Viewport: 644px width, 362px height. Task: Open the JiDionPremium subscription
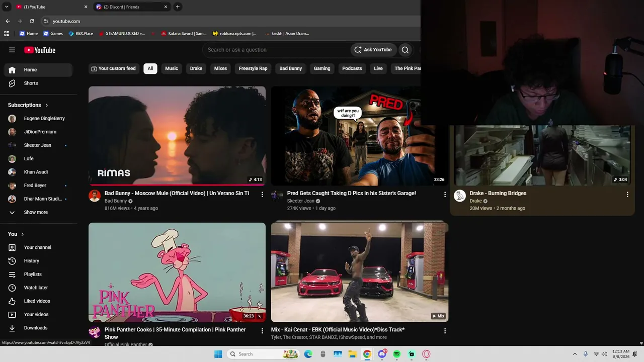[38, 132]
